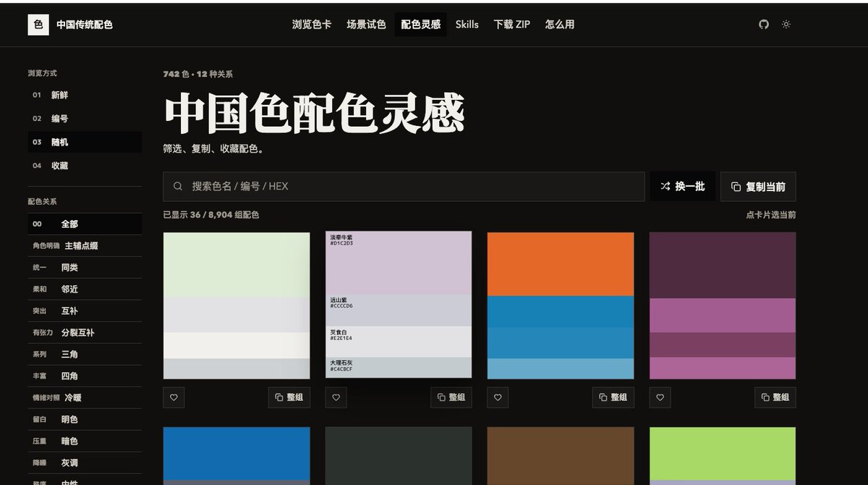Click the search 色名 / 编号 / HEX field
Viewport: 868px width, 485px height.
click(x=404, y=187)
